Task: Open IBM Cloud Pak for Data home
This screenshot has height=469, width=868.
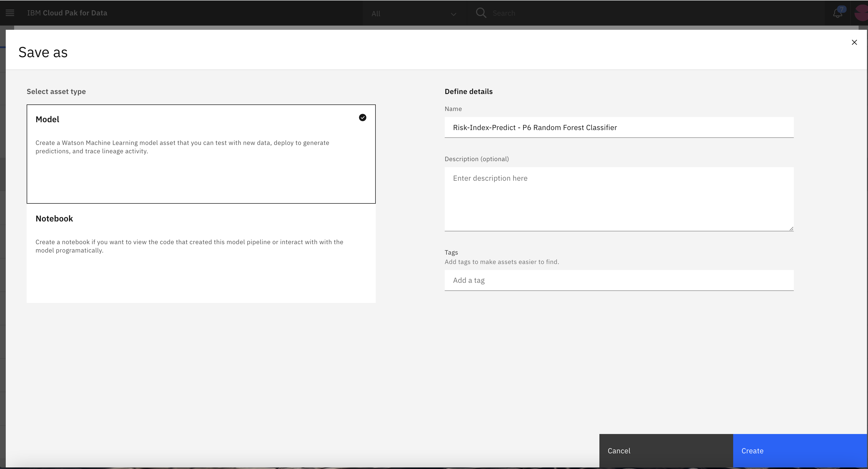Action: click(67, 13)
